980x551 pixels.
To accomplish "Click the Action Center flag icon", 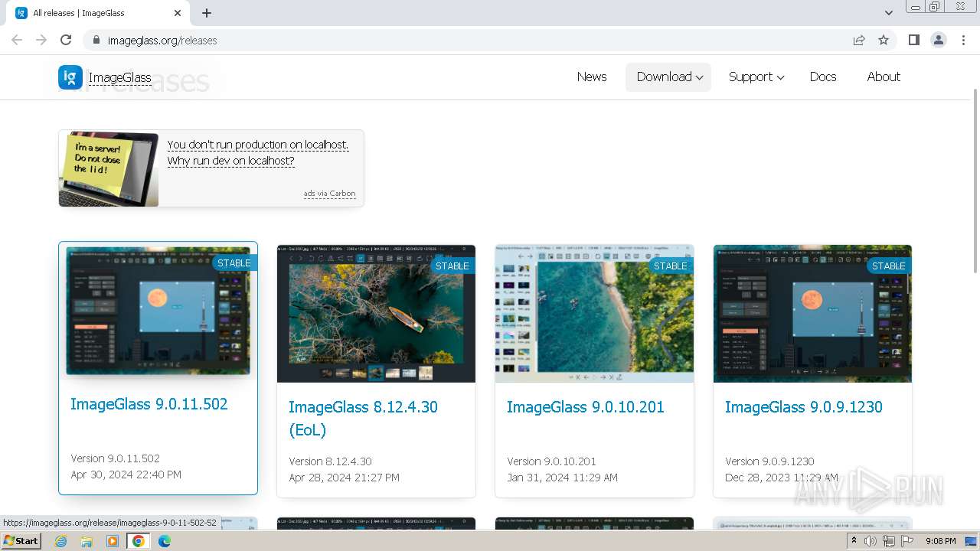I will click(907, 541).
